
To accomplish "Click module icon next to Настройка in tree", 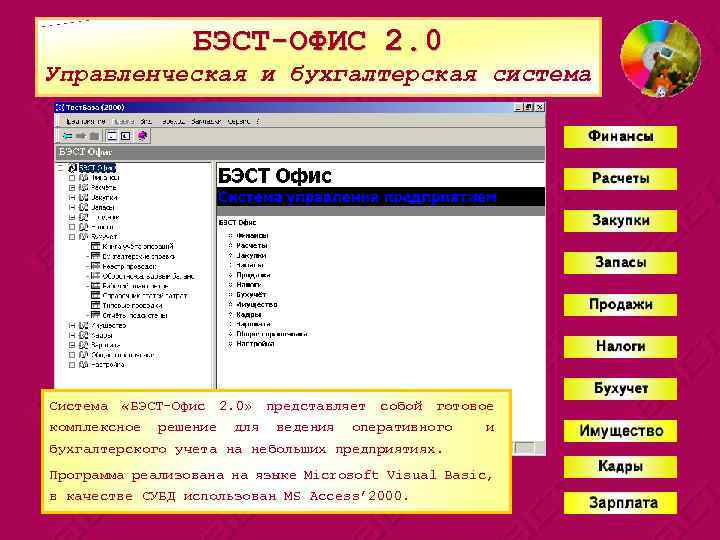I will 84,365.
